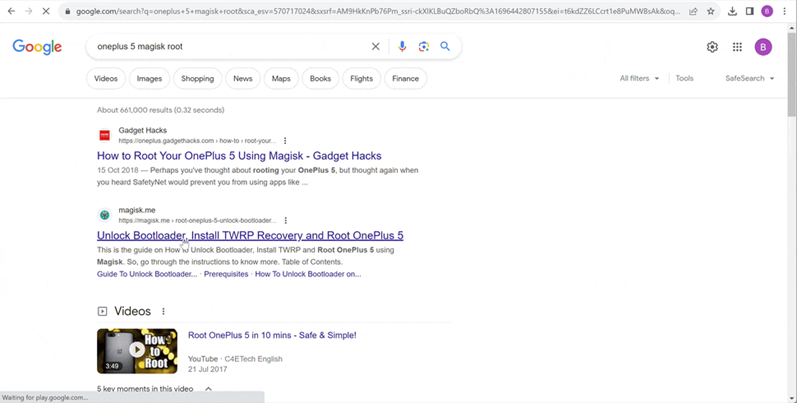This screenshot has width=797, height=403.
Task: Play the How to Root video thumbnail
Action: (x=137, y=351)
